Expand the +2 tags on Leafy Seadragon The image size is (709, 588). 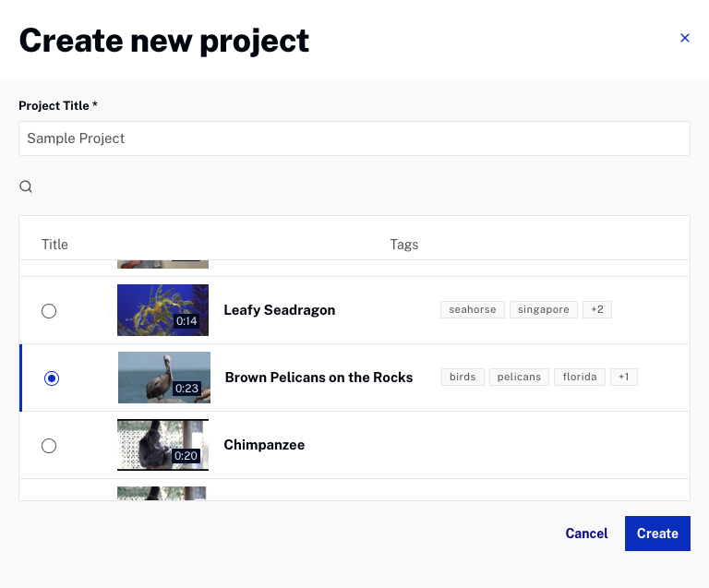point(597,310)
